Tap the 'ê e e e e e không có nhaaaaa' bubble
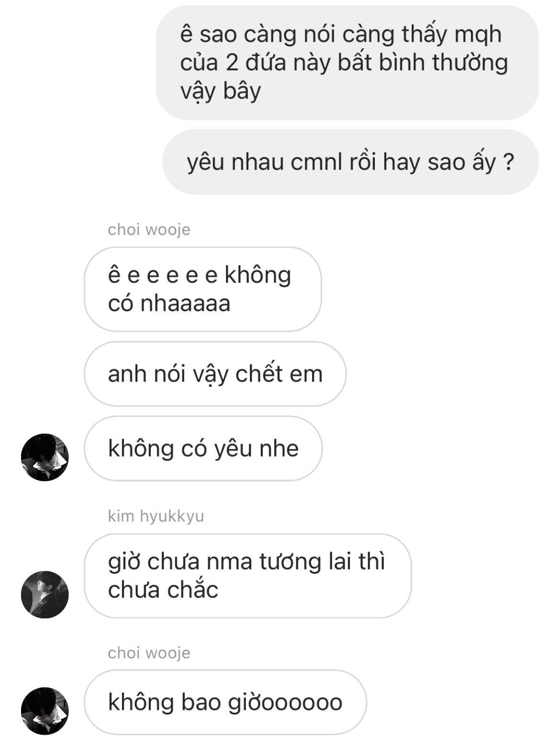 tap(203, 289)
